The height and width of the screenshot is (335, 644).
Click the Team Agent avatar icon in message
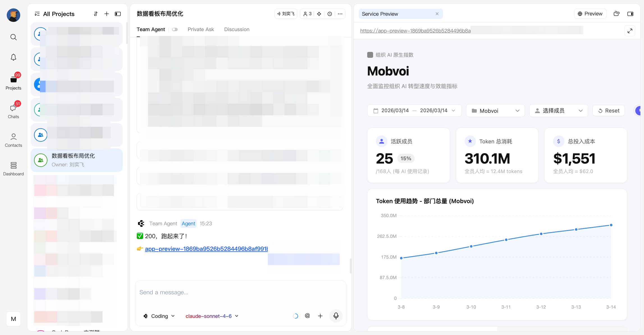tap(141, 224)
